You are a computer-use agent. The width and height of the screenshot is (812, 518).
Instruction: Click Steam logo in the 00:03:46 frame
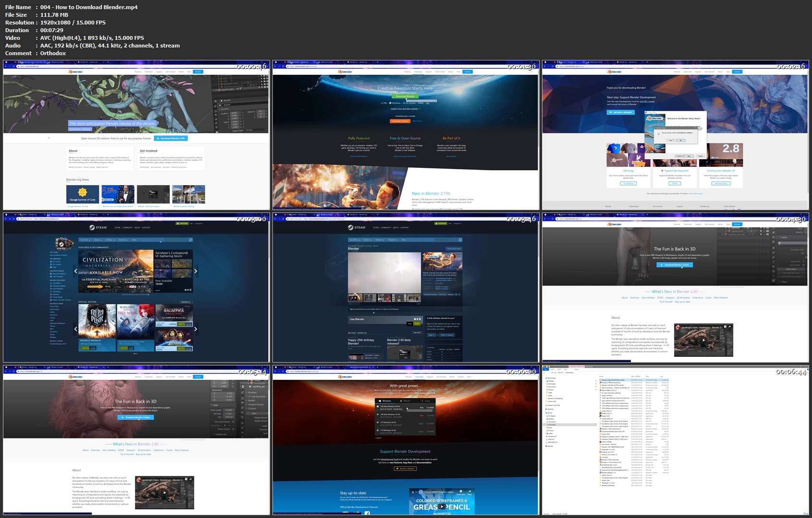[x=357, y=227]
